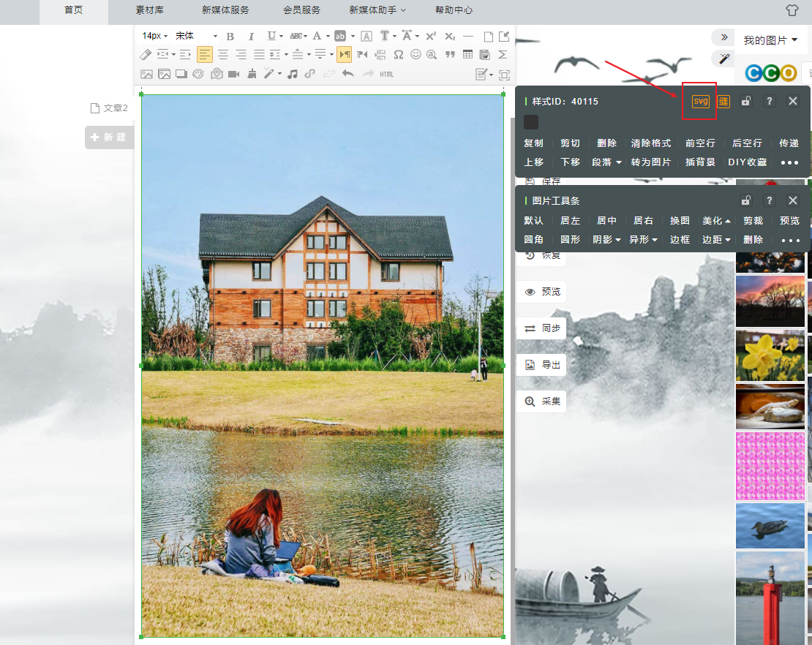Expand the 边距 margin dropdown

click(716, 240)
